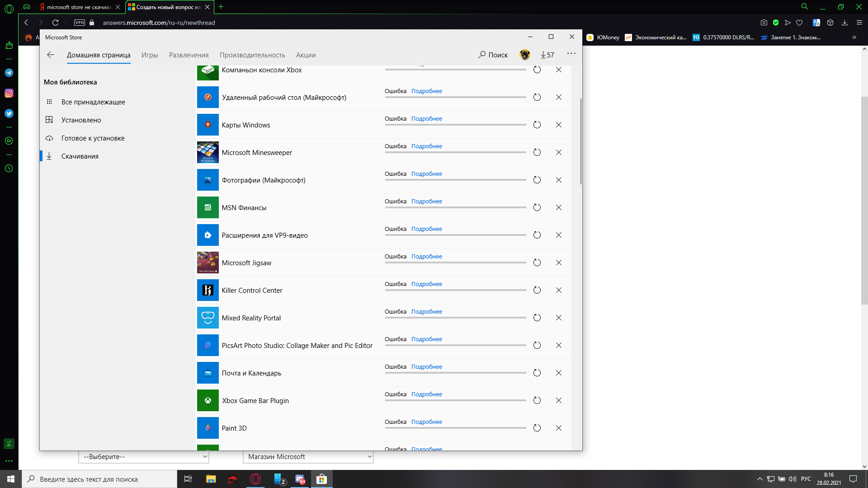The width and height of the screenshot is (868, 488).
Task: Open Microsoft Minesweeper app thumbnail
Action: point(208,152)
